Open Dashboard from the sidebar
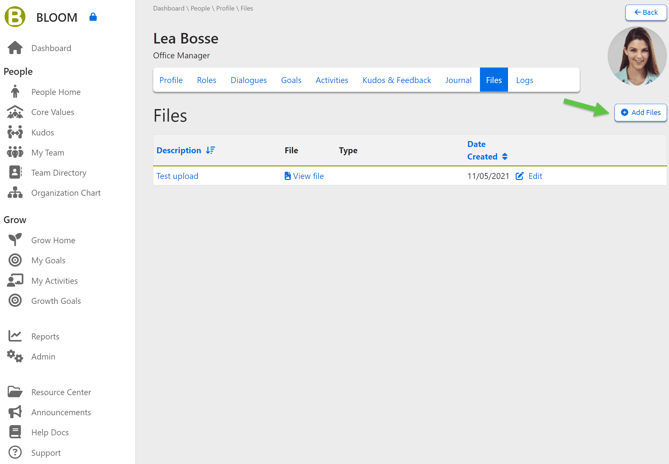This screenshot has height=464, width=669. [x=51, y=48]
